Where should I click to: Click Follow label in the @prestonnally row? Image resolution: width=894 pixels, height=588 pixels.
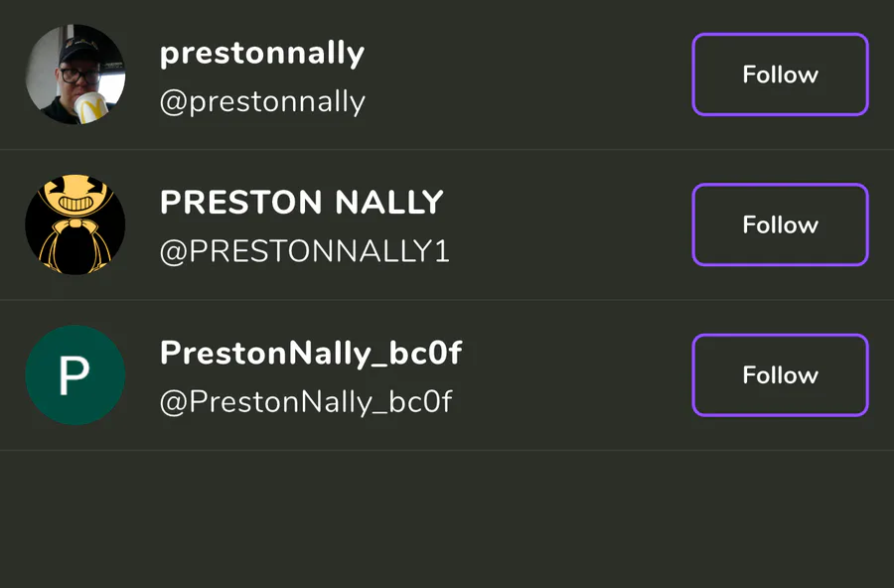(780, 74)
